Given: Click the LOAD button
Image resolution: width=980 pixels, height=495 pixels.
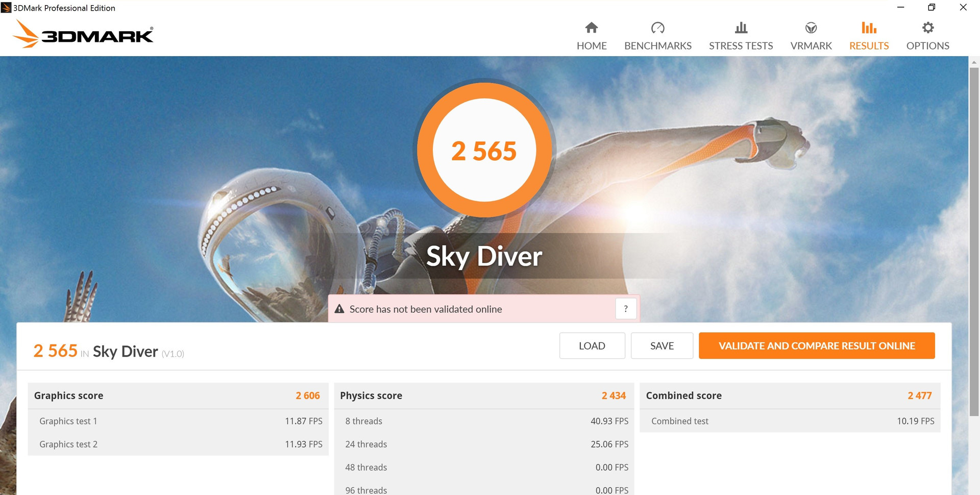Looking at the screenshot, I should click(x=592, y=346).
